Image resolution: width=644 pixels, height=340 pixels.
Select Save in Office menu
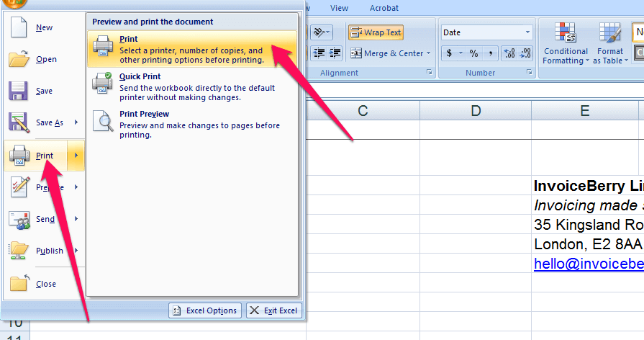click(x=44, y=91)
